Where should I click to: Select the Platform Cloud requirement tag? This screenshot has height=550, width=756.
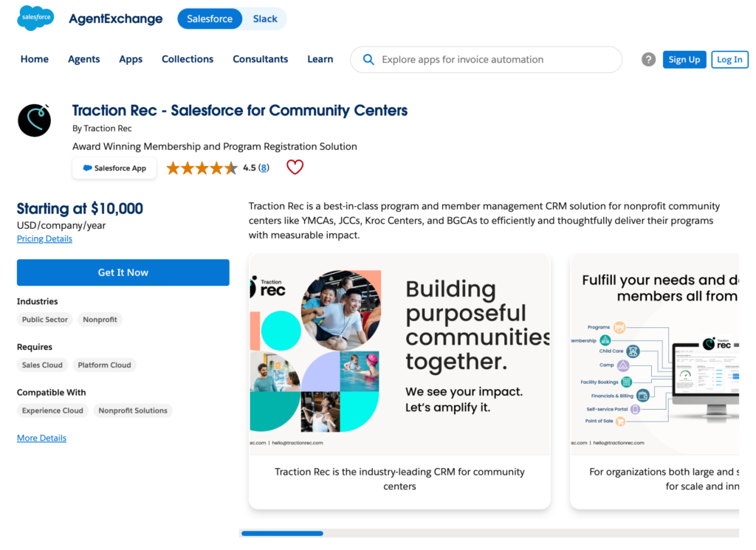(x=104, y=365)
